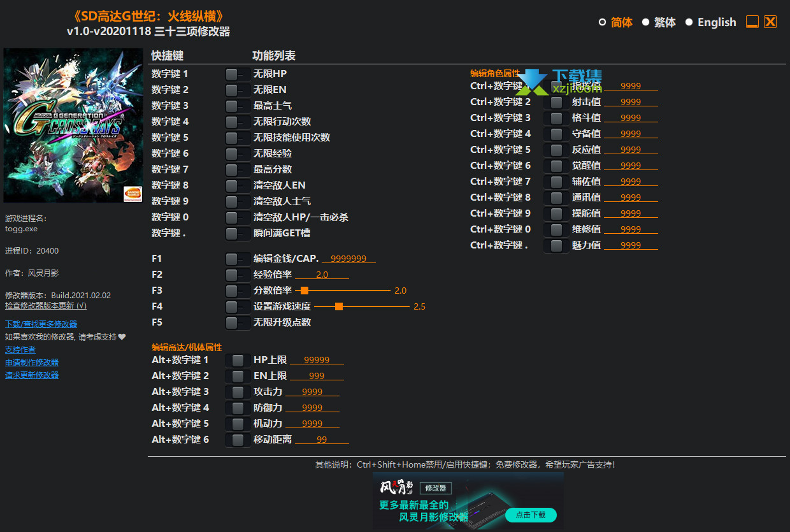
Task: Open the 支持作者 link
Action: pos(20,350)
